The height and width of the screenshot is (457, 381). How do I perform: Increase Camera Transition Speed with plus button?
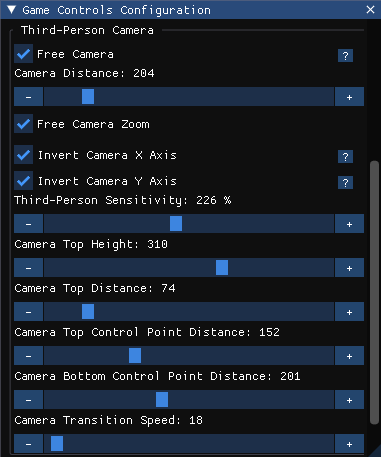coord(349,444)
